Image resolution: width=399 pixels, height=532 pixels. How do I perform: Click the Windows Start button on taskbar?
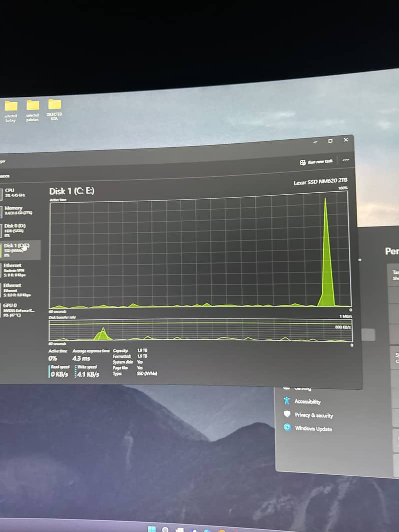[151, 529]
